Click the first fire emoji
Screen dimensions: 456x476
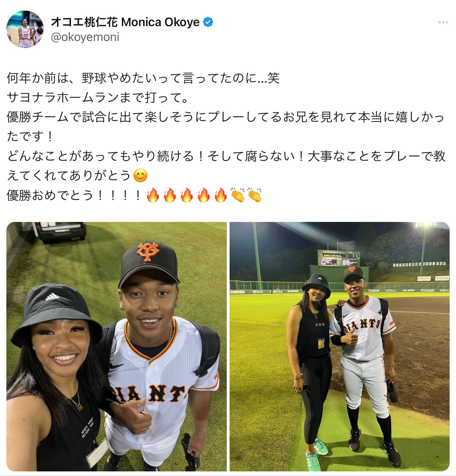coord(153,195)
